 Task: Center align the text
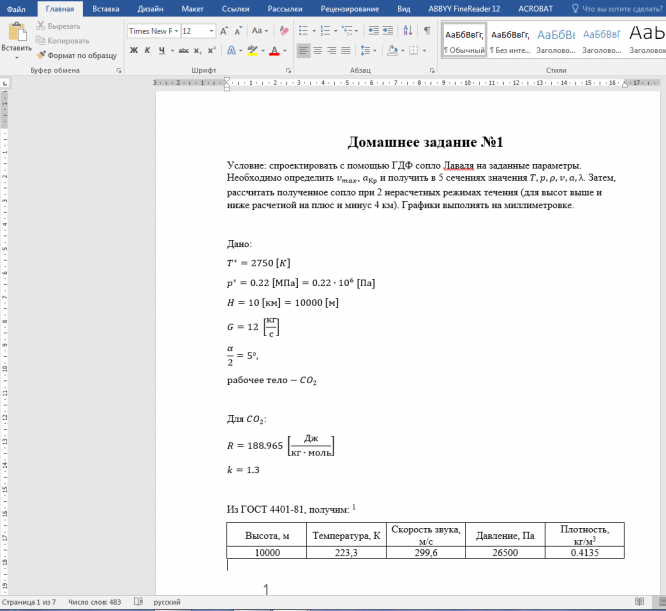pos(317,51)
